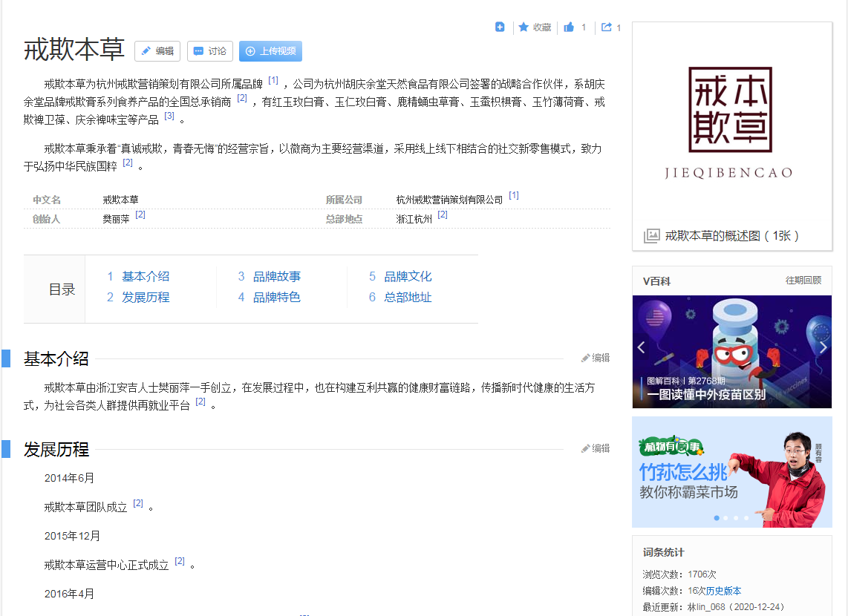
Task: Jump to 发展历程 in the contents
Action: click(146, 297)
